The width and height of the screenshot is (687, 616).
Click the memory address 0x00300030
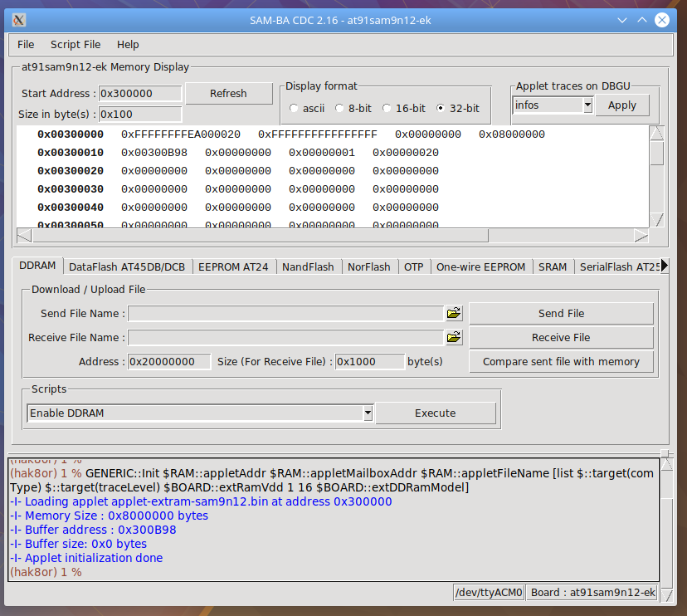[x=71, y=189]
